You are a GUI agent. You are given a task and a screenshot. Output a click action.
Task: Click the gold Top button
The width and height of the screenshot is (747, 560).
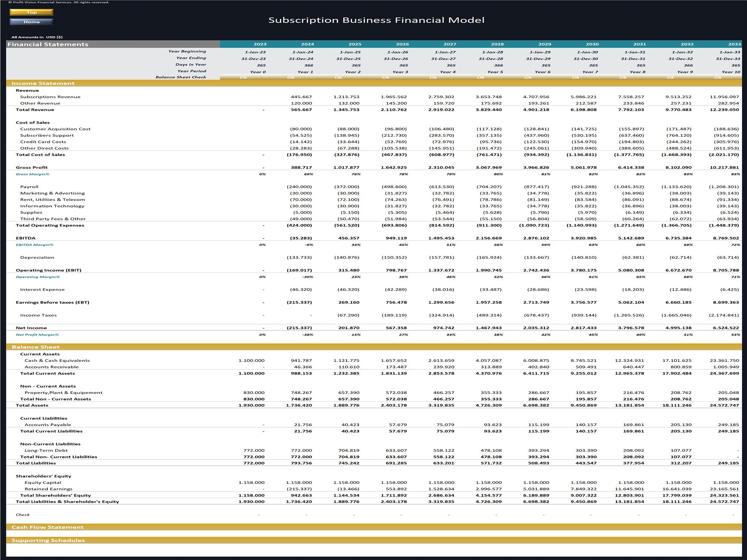(31, 12)
